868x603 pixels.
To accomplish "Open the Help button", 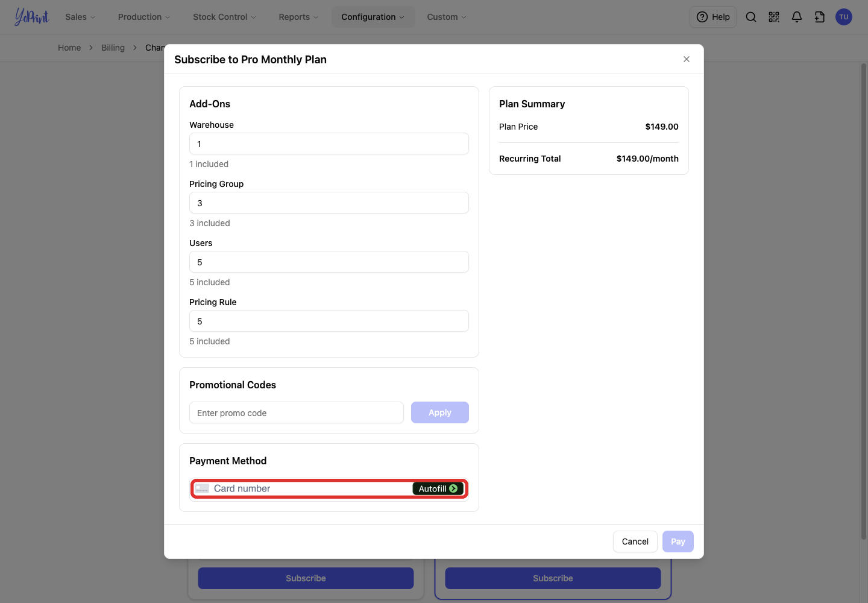I will pyautogui.click(x=713, y=17).
